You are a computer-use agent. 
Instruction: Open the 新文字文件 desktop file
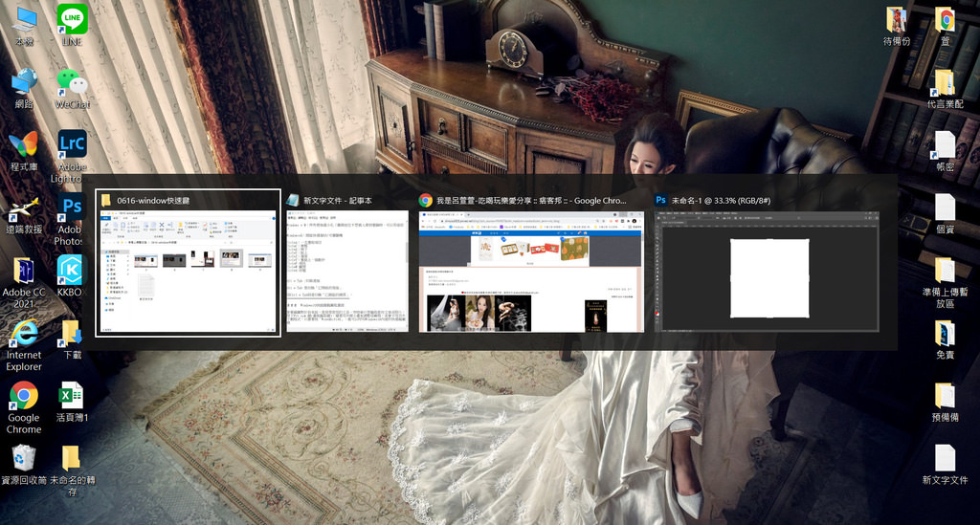point(945,465)
